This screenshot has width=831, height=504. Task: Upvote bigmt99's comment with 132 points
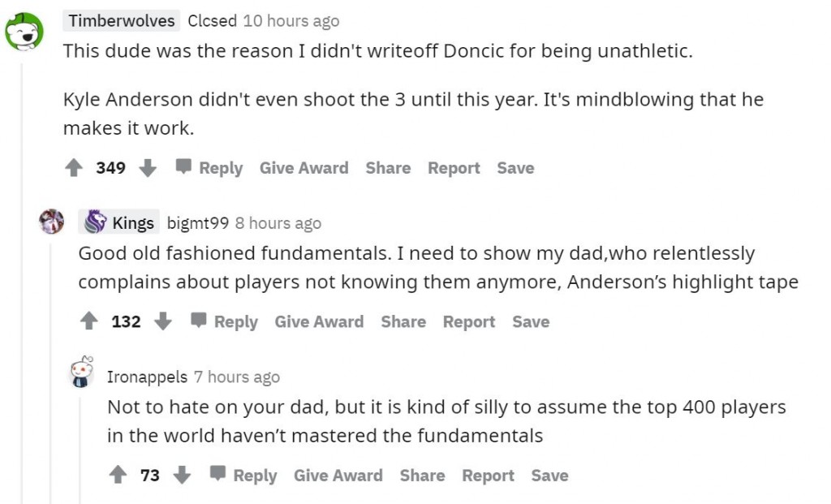point(88,321)
